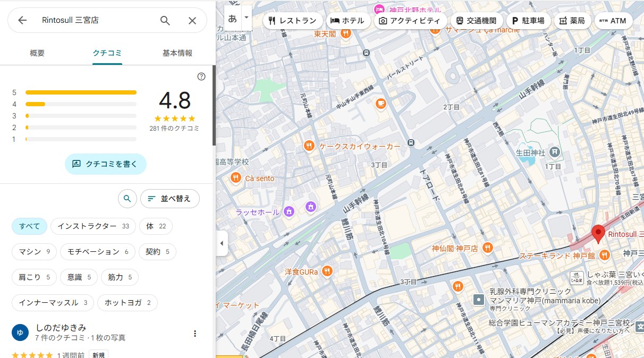Open the 基本情報 tab
The height and width of the screenshot is (358, 644).
pos(177,53)
